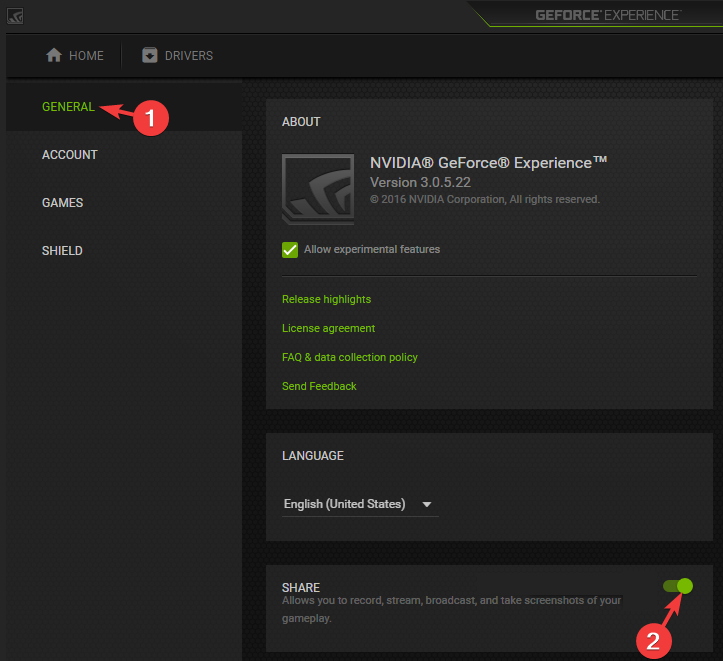Click the NVIDIA GeForce Experience title text
Image resolution: width=723 pixels, height=661 pixels.
[x=489, y=162]
